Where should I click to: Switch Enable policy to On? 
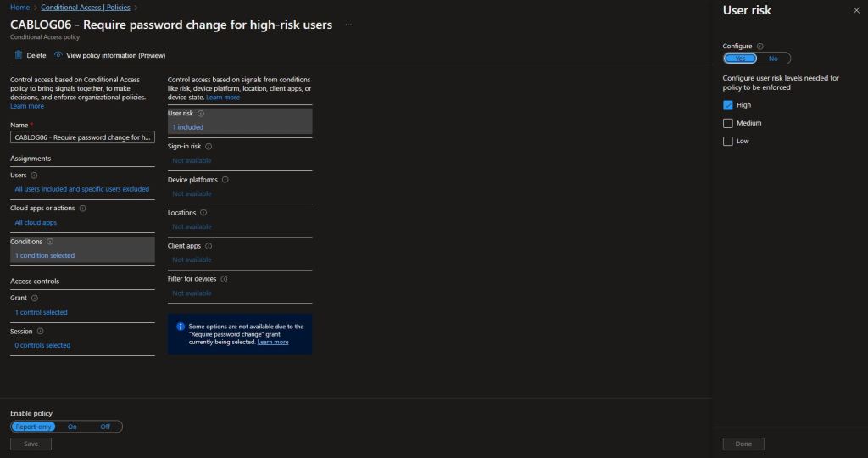pos(72,427)
